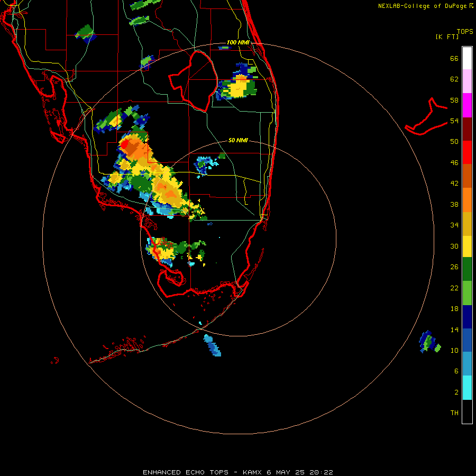This screenshot has width=476, height=476.
Task: Click the legend value 22
Action: pyautogui.click(x=454, y=288)
